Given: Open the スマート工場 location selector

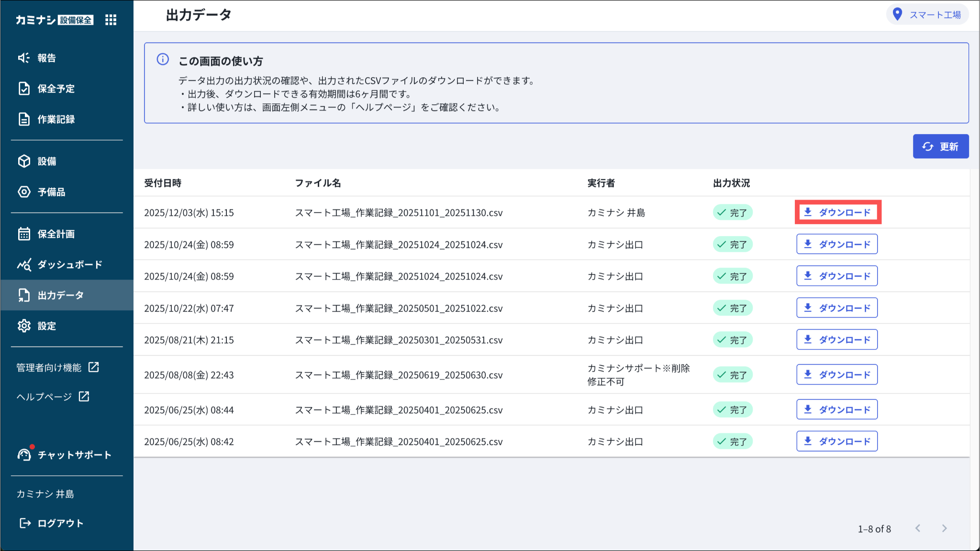Looking at the screenshot, I should [927, 15].
